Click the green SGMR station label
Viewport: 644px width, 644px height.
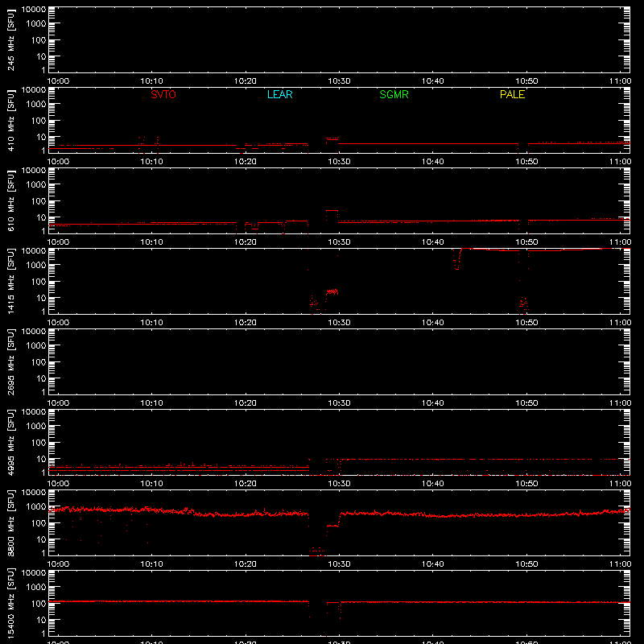394,94
